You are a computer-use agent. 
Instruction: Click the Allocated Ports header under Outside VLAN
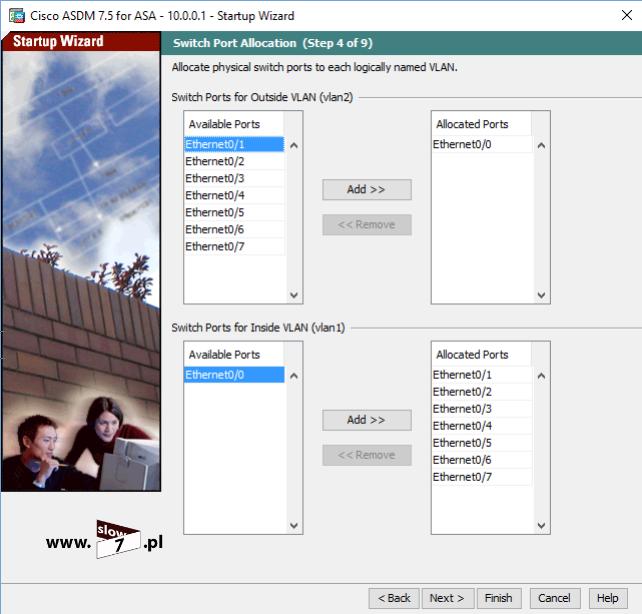click(482, 124)
